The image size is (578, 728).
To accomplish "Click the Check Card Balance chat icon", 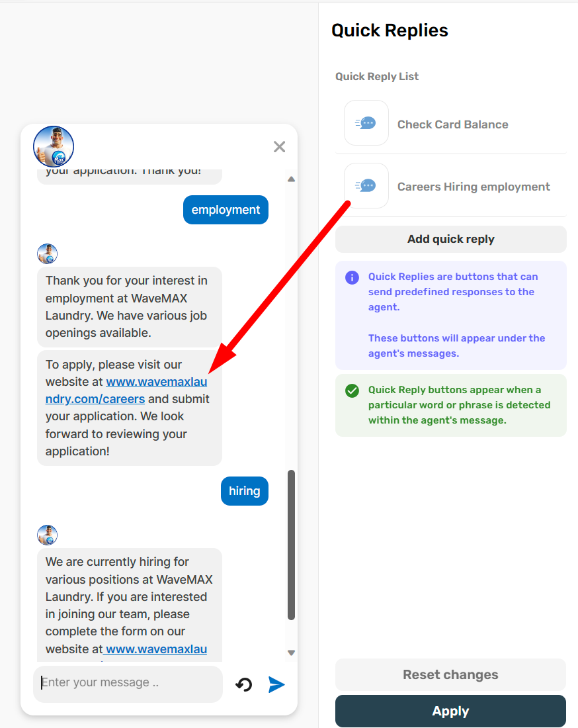I will click(x=366, y=123).
